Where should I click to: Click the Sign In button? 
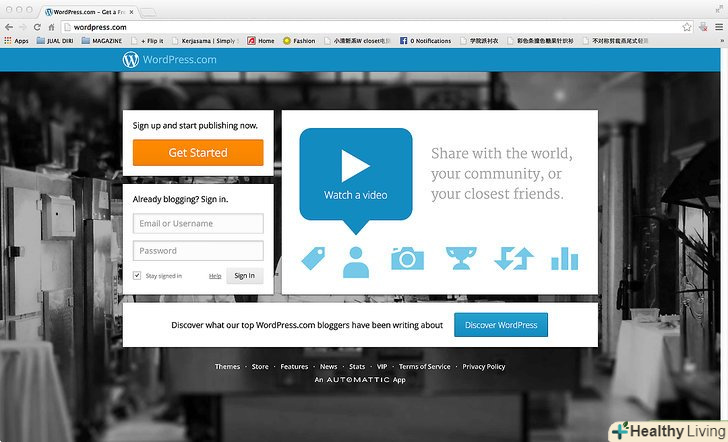(245, 276)
